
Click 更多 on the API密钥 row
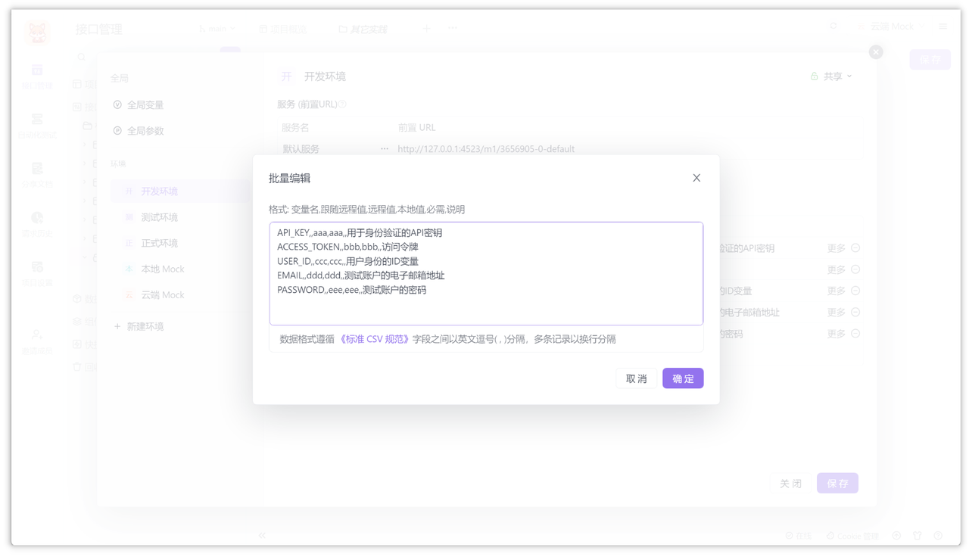pyautogui.click(x=836, y=248)
